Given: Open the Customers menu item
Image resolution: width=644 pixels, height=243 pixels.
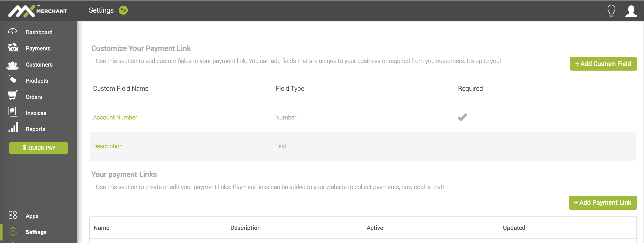Looking at the screenshot, I should click(x=39, y=65).
